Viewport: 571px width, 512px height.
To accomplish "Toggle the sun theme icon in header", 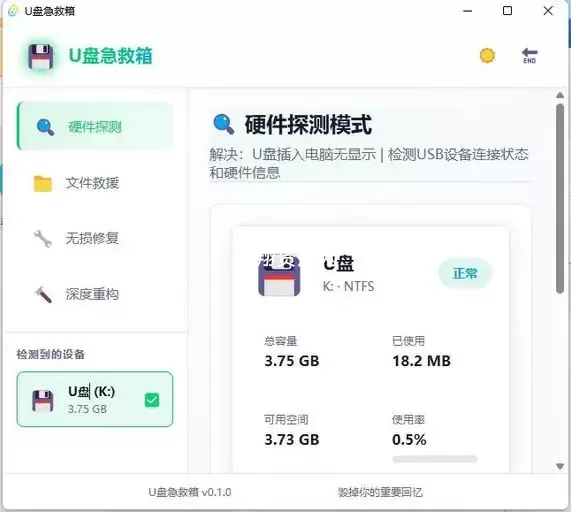I will pyautogui.click(x=487, y=56).
